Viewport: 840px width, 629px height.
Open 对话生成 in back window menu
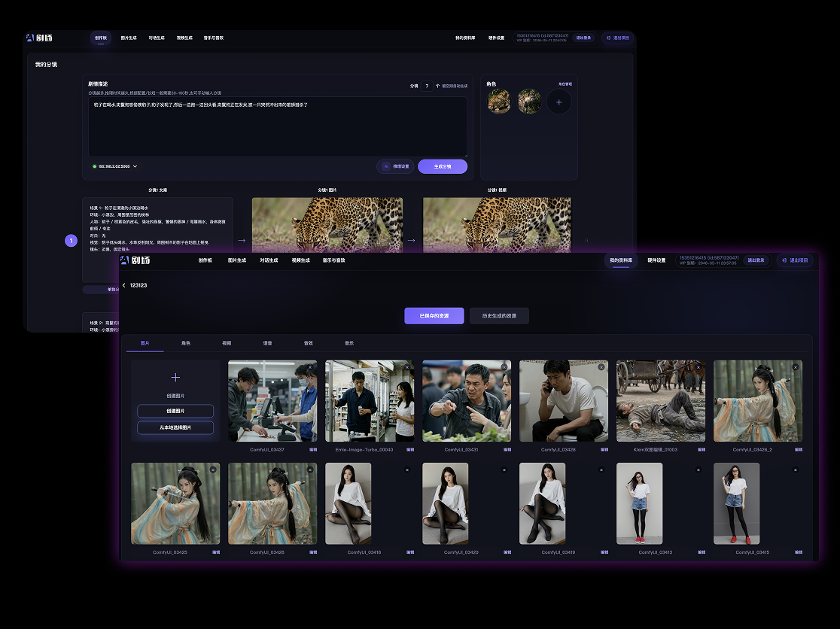[157, 38]
